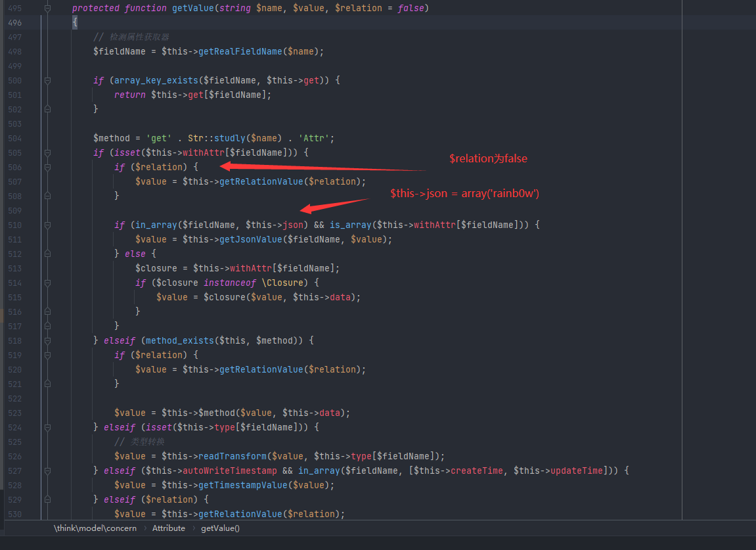Collapse the isset withAttr block at line 505
The image size is (756, 550).
click(x=47, y=152)
